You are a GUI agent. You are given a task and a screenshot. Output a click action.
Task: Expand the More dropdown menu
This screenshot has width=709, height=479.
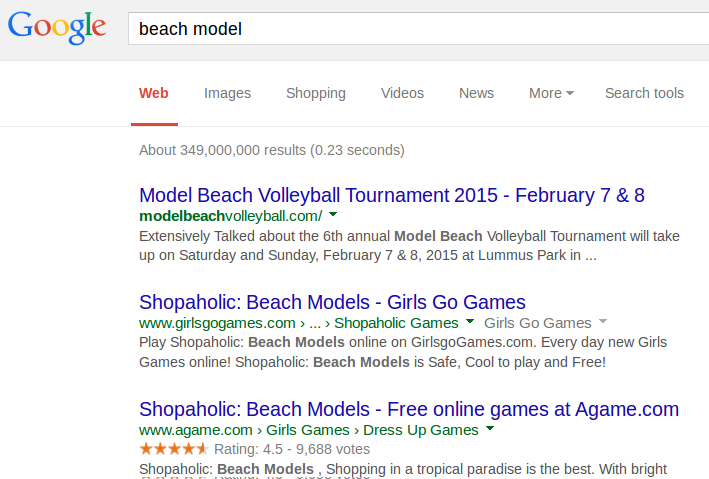[551, 93]
